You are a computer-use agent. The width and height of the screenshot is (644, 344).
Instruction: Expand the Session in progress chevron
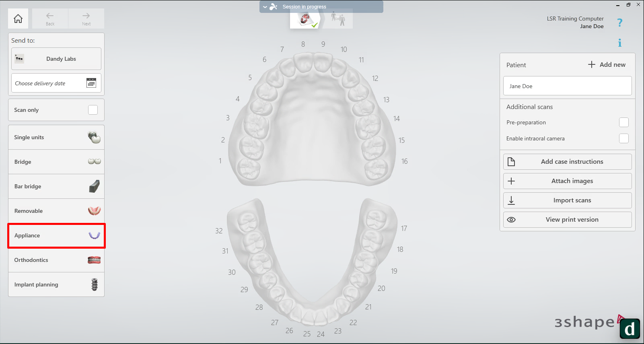265,7
